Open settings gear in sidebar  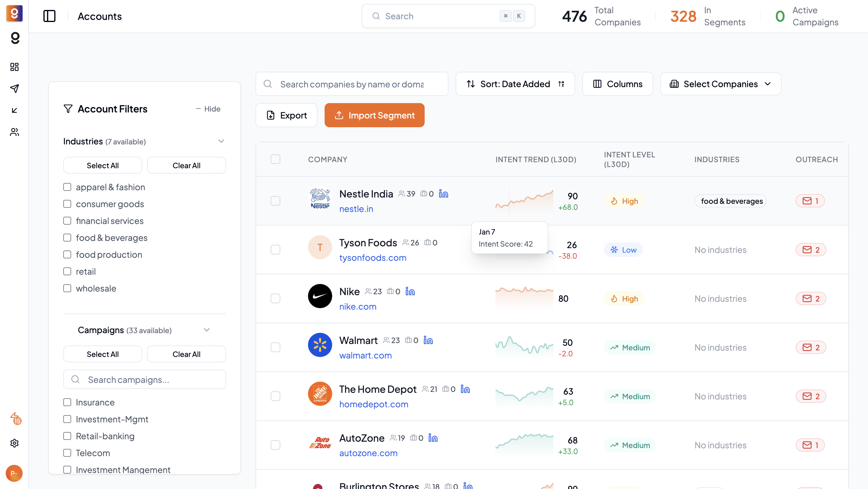pyautogui.click(x=14, y=443)
